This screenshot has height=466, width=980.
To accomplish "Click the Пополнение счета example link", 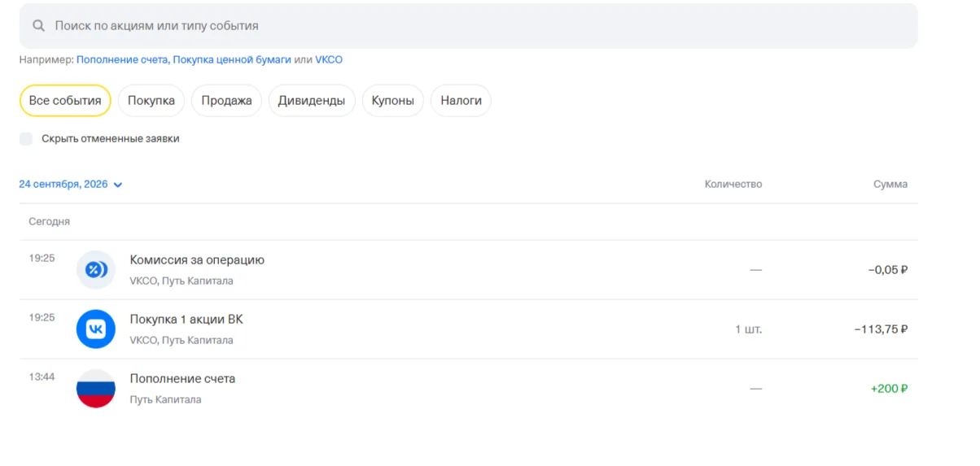I will (123, 60).
